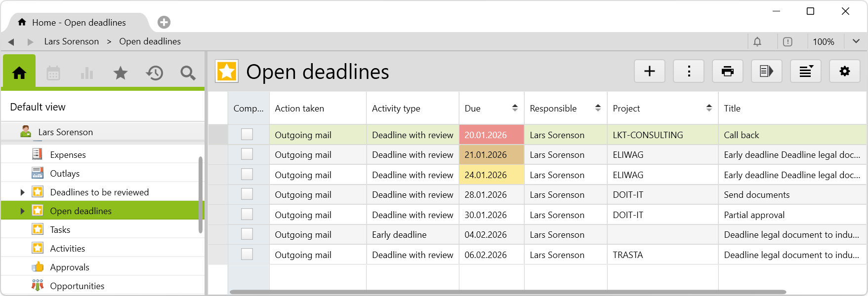Select the Home - Open deadlines tab
Image resolution: width=868 pixels, height=296 pixels.
click(x=78, y=22)
